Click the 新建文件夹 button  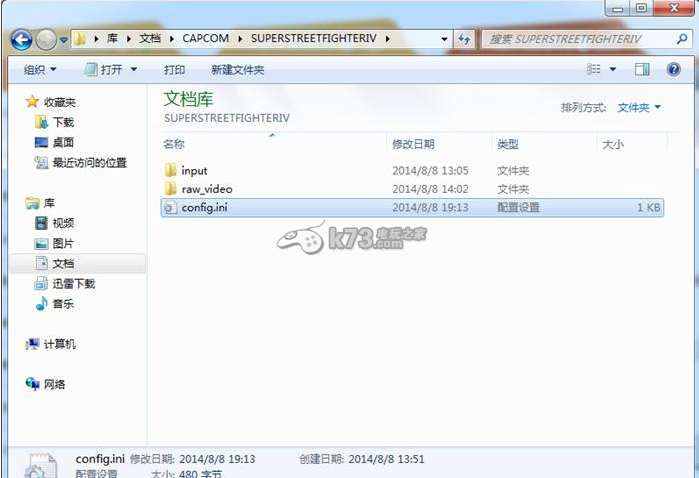pyautogui.click(x=237, y=70)
